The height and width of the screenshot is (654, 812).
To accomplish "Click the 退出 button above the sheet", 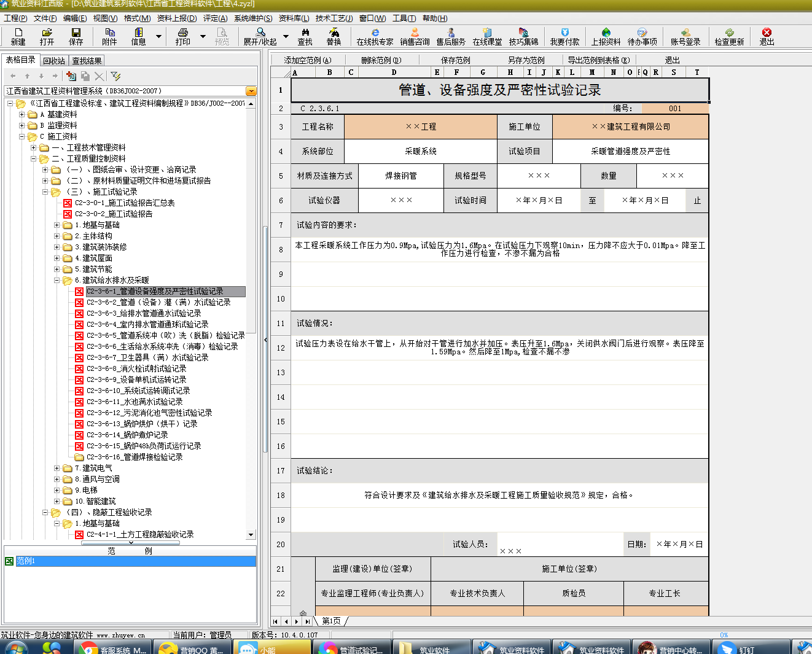I will click(672, 60).
